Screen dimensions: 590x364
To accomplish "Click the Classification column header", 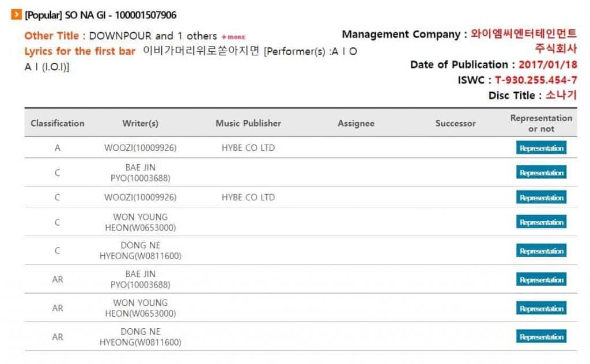I will (x=58, y=123).
